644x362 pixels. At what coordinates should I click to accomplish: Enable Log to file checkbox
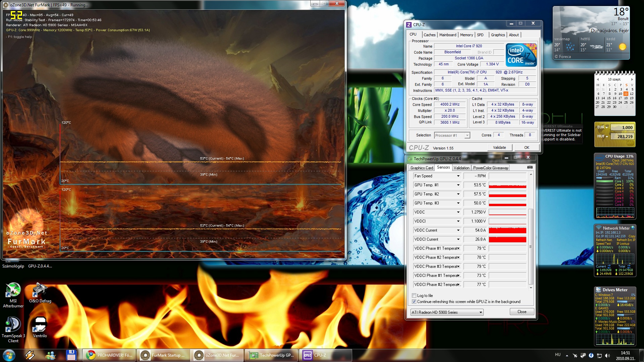414,296
